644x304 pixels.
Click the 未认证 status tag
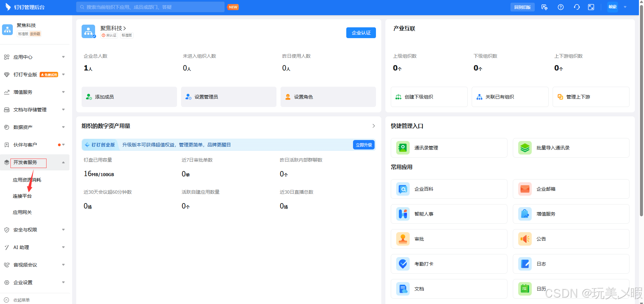109,35
